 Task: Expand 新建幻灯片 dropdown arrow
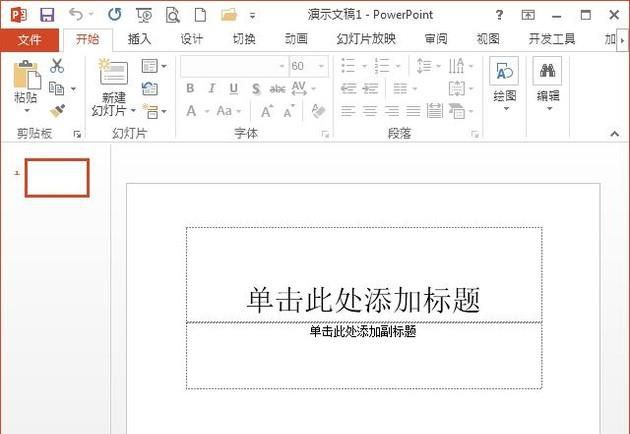133,110
